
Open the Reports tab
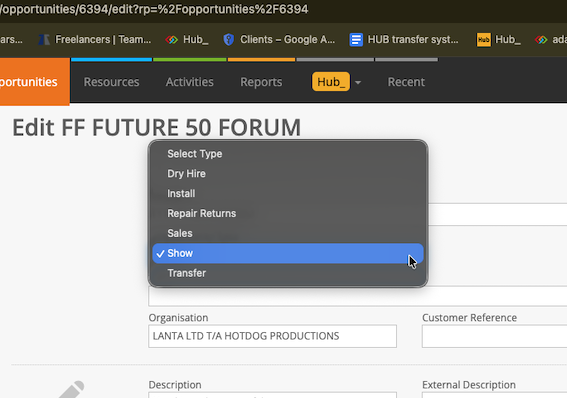(x=261, y=82)
